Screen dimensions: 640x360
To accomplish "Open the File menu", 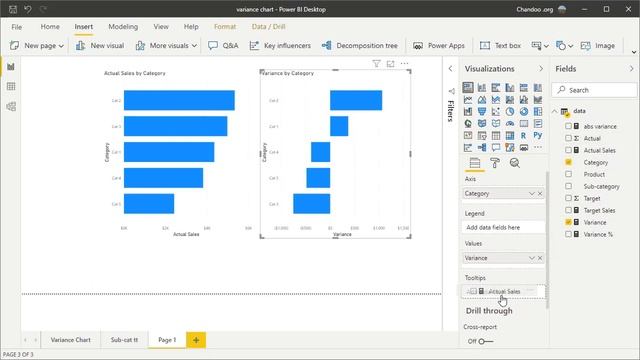I will (x=17, y=27).
